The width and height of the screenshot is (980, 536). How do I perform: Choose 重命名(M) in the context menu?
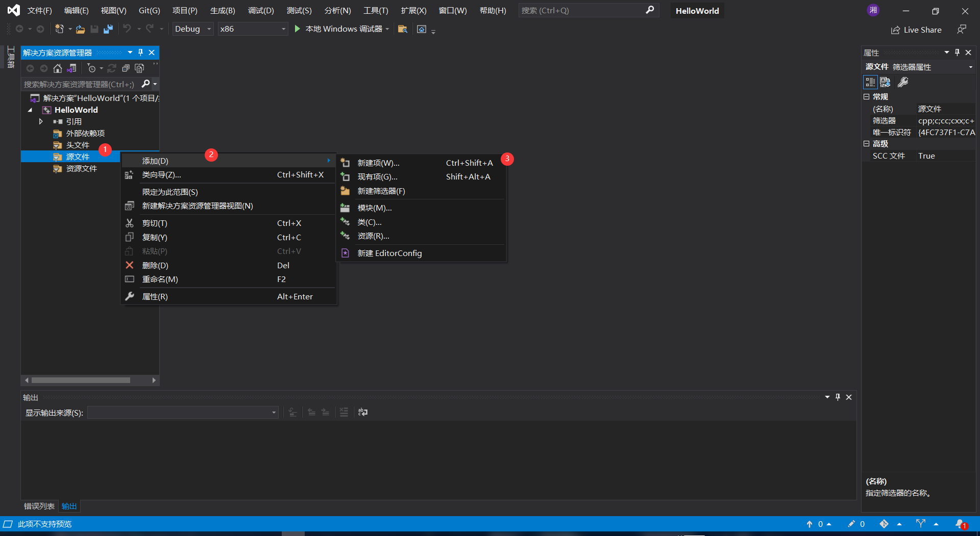pyautogui.click(x=229, y=279)
